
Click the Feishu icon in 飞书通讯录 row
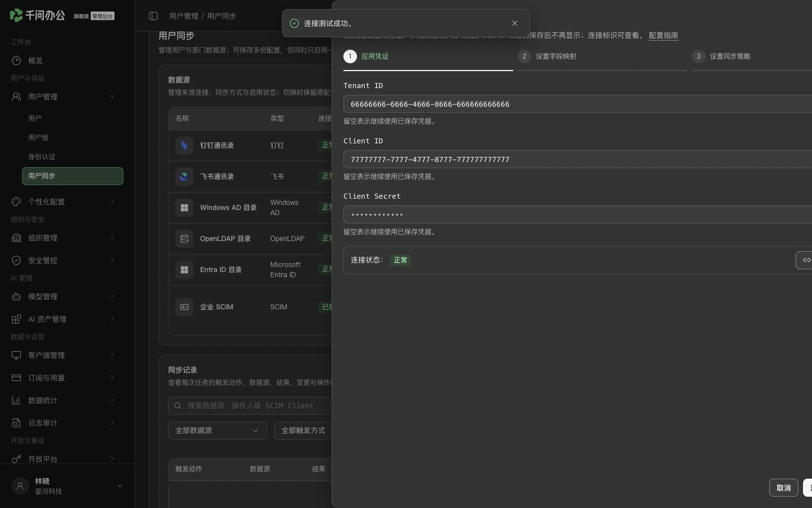(x=184, y=177)
